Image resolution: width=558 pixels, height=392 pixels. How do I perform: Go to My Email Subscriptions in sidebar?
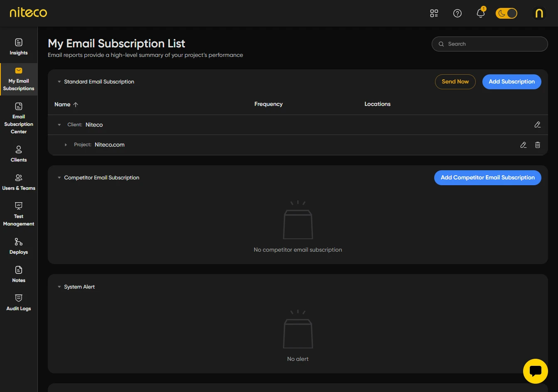19,79
